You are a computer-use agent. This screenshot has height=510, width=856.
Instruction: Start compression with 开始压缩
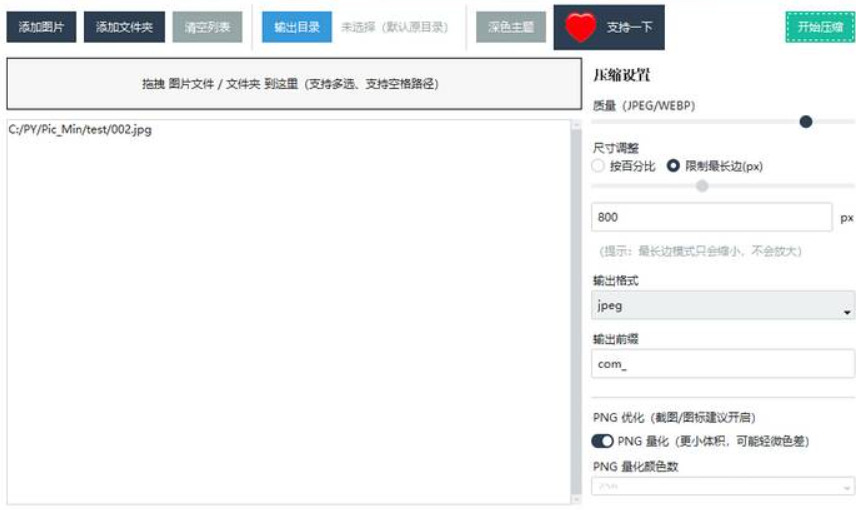[x=820, y=27]
